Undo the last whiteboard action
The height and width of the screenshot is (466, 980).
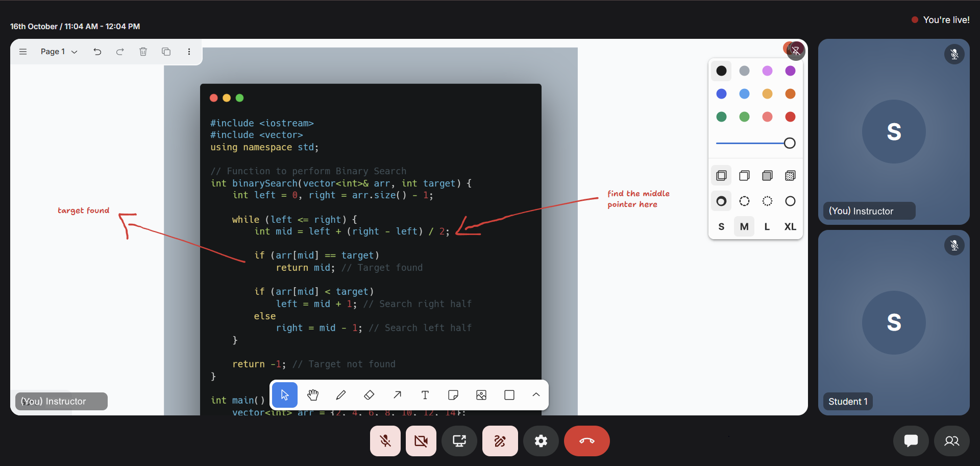tap(97, 52)
